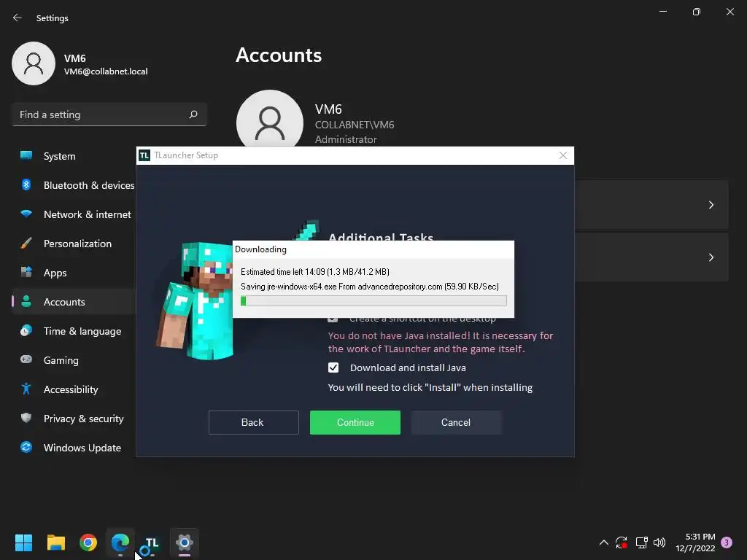This screenshot has width=747, height=560.
Task: Switch to TLauncher installer in taskbar
Action: (152, 542)
